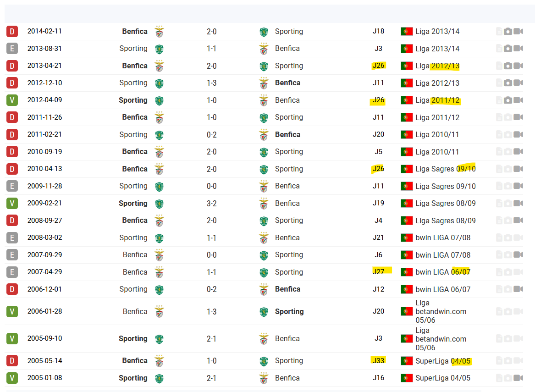Click the D result badge for 2005-05-14

pos(12,361)
